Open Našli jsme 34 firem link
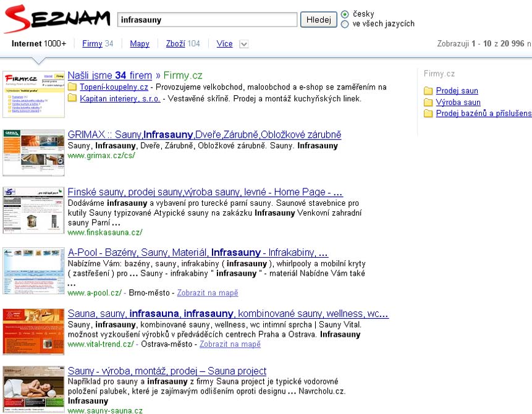The height and width of the screenshot is (414, 532). point(110,75)
